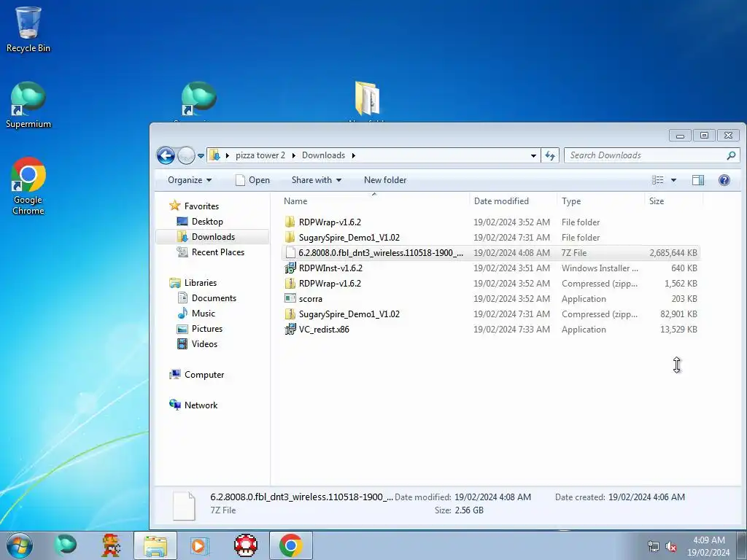Click the Downloads breadcrumb in address bar

pos(323,155)
